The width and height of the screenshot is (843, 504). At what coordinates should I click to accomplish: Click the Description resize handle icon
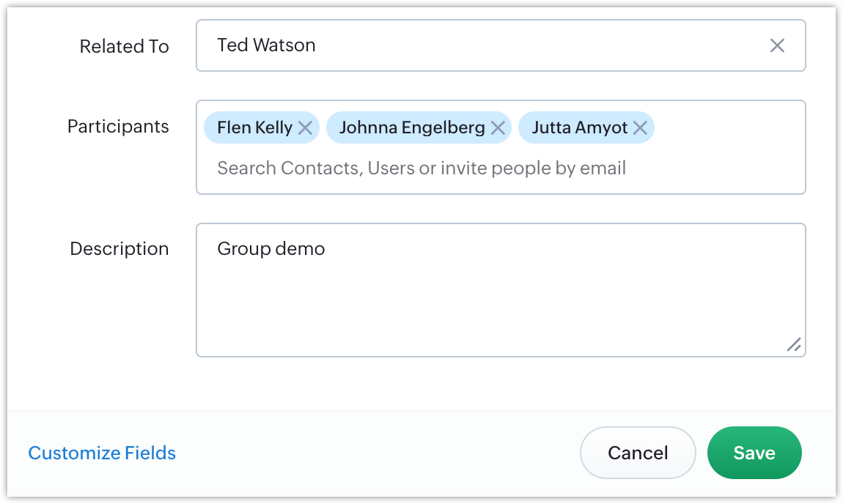[x=794, y=344]
